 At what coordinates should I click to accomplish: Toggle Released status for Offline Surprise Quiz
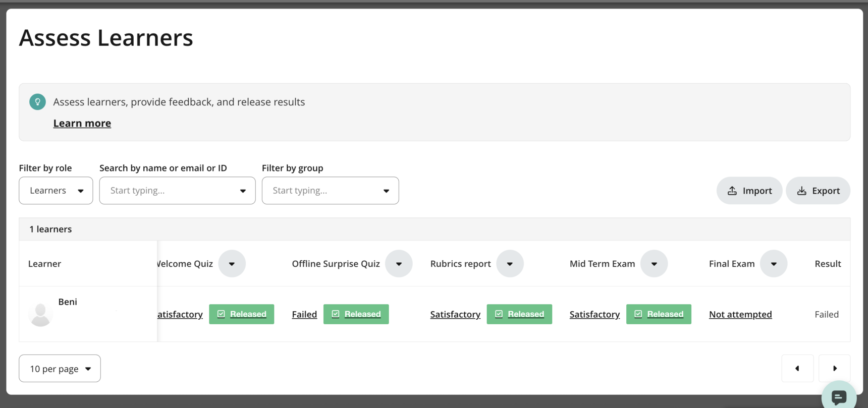click(356, 314)
